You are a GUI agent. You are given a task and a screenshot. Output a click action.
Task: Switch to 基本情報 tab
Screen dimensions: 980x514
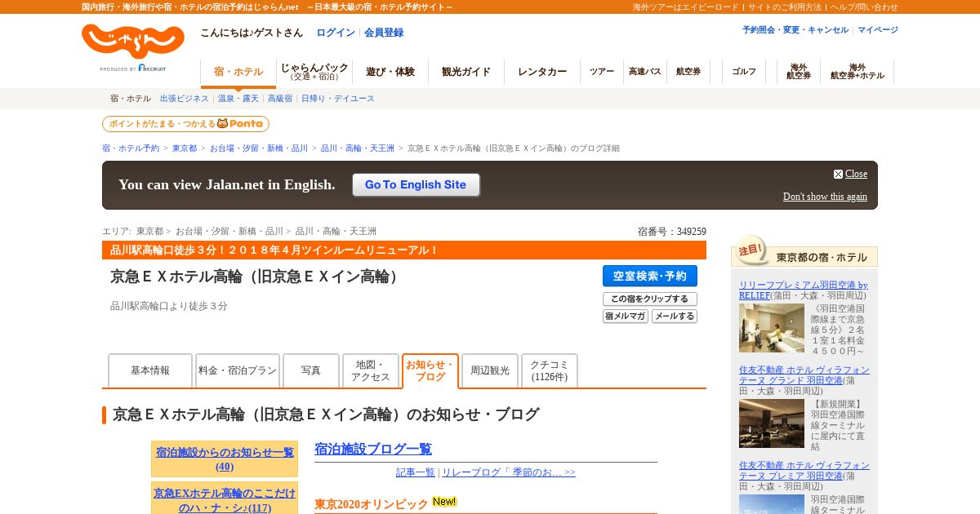(x=150, y=370)
